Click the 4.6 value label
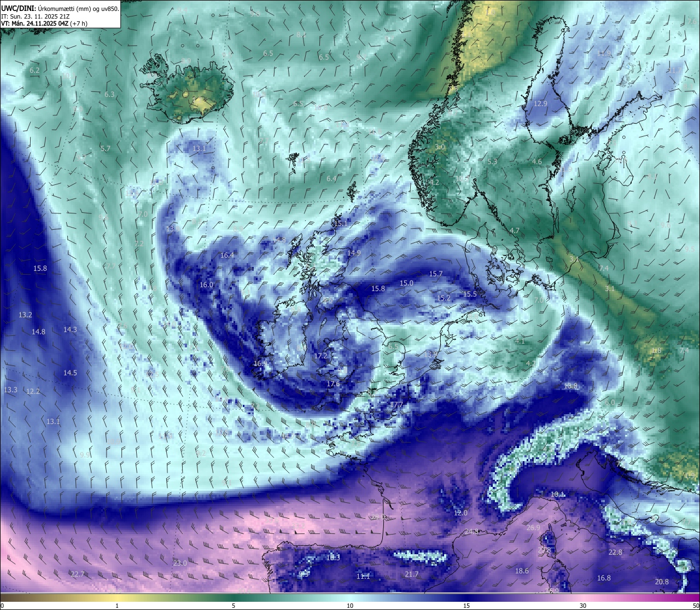The image size is (700, 610). tap(537, 162)
